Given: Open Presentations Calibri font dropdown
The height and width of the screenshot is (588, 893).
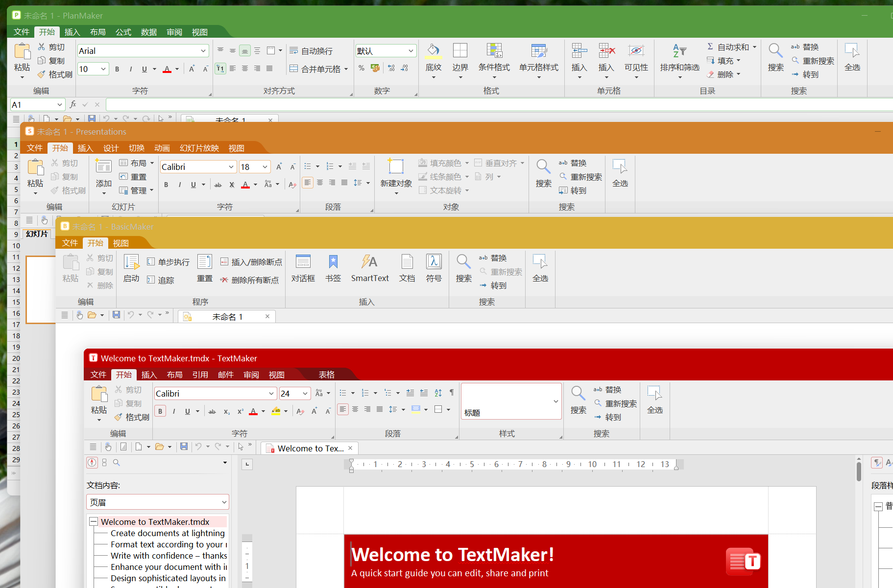Looking at the screenshot, I should pos(231,167).
